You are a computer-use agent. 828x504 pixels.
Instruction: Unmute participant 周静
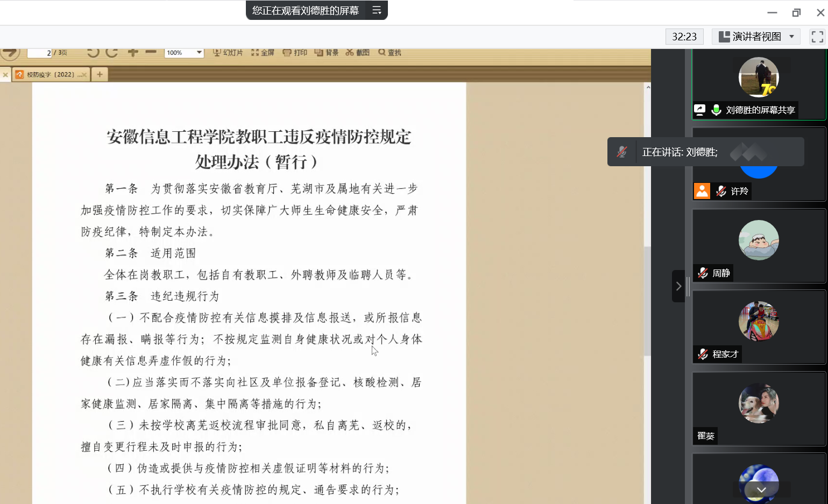click(x=703, y=273)
